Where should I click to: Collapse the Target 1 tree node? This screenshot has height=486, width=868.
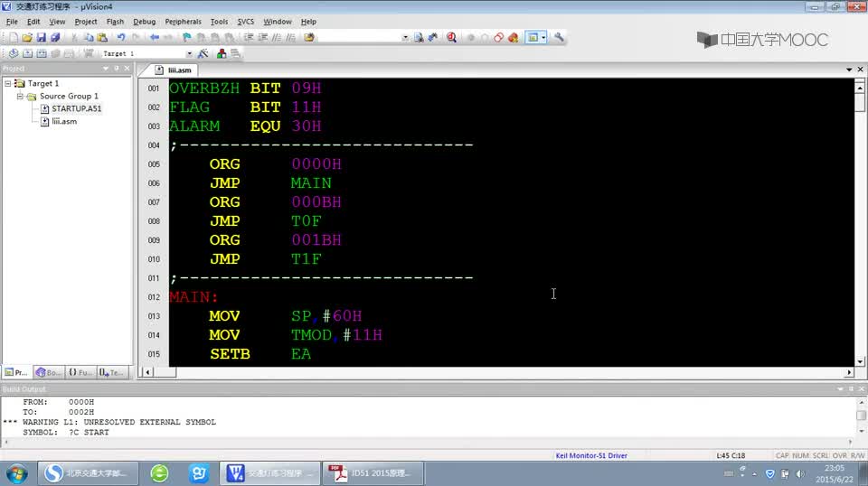pyautogui.click(x=8, y=83)
